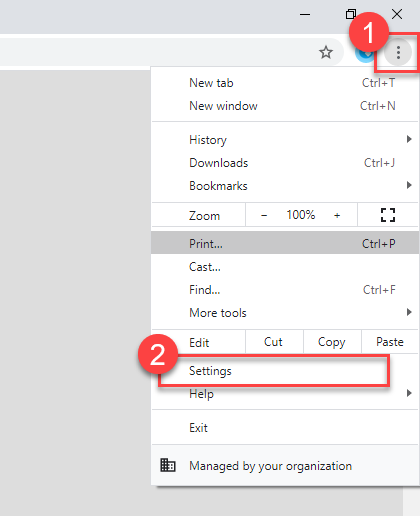Decrease zoom with the minus button
Viewport: 420px width, 516px height.
click(x=264, y=215)
